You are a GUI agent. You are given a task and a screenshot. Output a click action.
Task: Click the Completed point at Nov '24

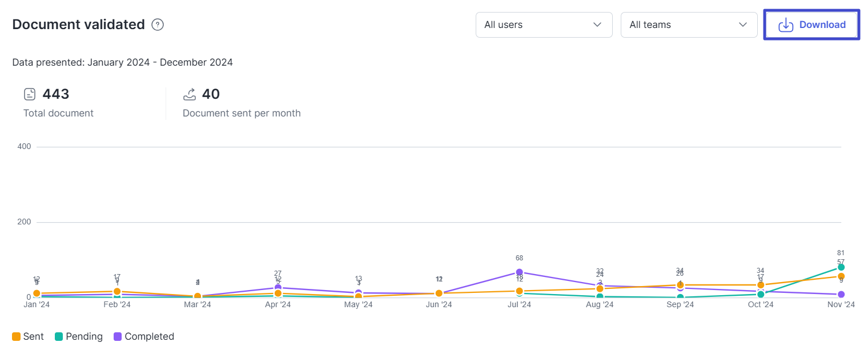tap(841, 295)
